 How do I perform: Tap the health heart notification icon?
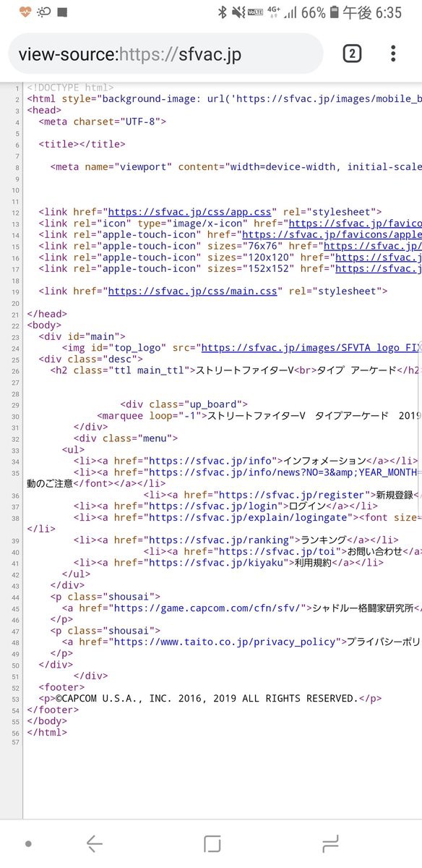pyautogui.click(x=25, y=12)
